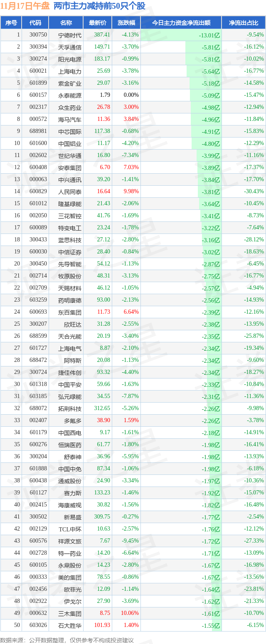Click 天合光能 ratio -25.87%
This screenshot has width=266, height=644.
pyautogui.click(x=254, y=336)
